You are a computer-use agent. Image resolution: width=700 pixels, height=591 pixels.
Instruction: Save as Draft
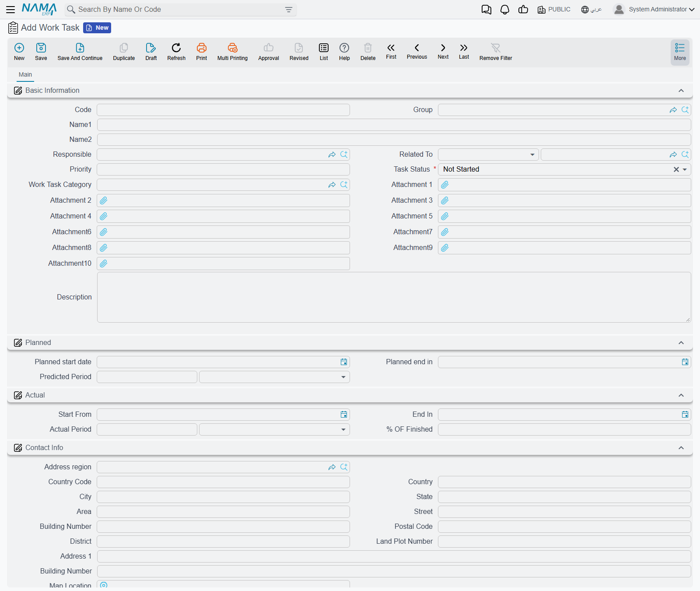pyautogui.click(x=151, y=52)
